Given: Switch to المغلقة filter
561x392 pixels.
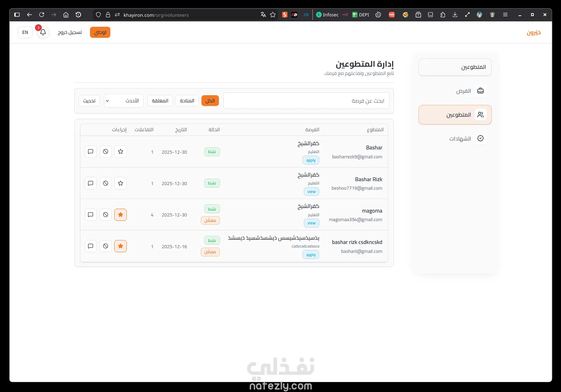Looking at the screenshot, I should (160, 101).
